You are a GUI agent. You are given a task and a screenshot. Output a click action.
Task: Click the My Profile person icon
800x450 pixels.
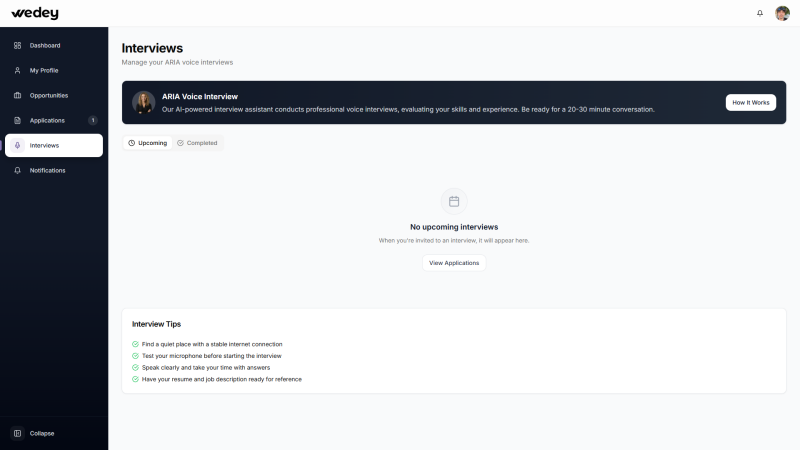pos(17,70)
